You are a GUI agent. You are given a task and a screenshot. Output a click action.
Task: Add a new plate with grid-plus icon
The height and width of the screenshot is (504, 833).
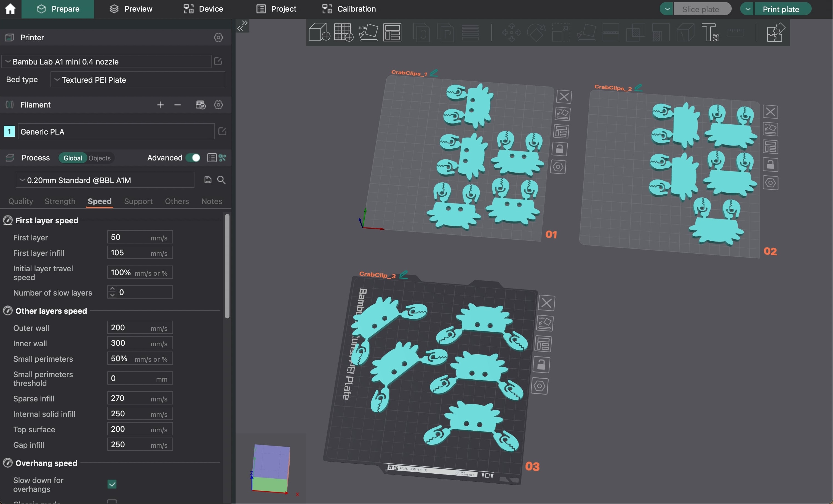coord(343,33)
